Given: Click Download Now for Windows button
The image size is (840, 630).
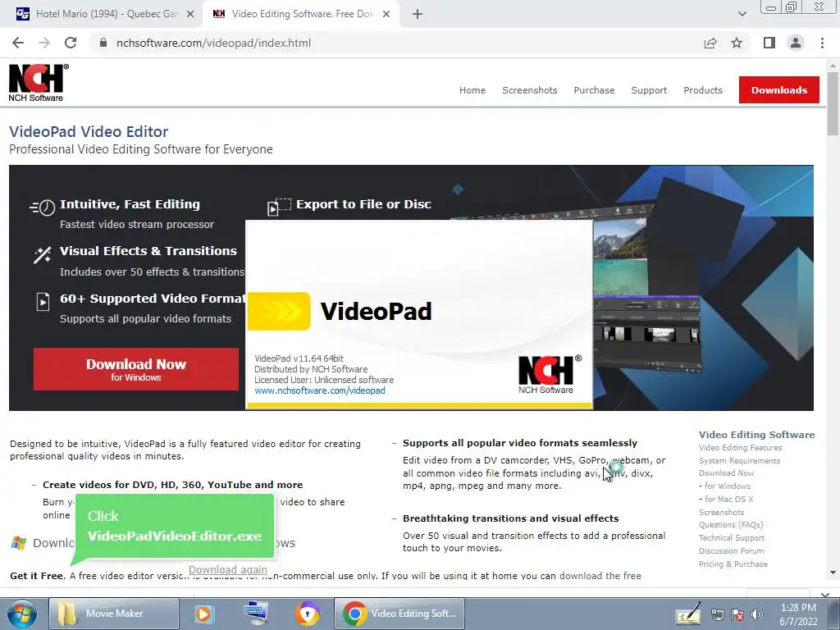Looking at the screenshot, I should click(x=136, y=369).
